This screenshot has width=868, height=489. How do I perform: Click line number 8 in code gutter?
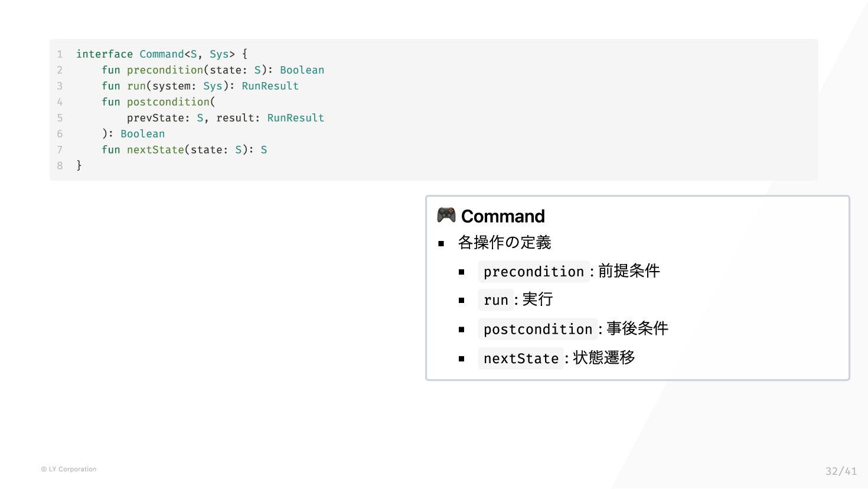pyautogui.click(x=60, y=165)
